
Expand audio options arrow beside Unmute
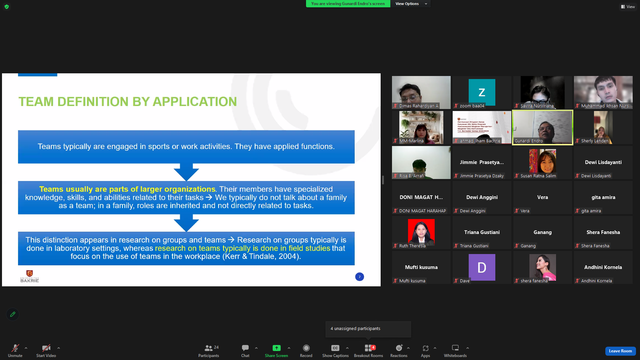(x=26, y=348)
